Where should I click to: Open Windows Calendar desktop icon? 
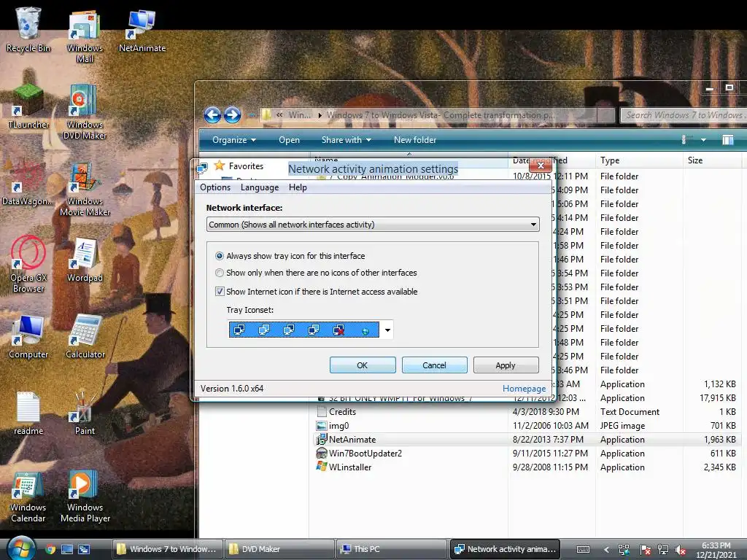tap(28, 497)
